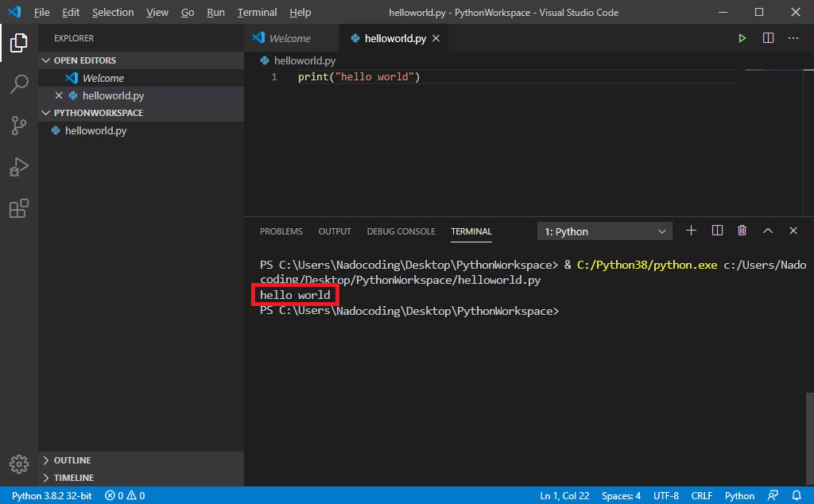Click C:/Python38/python.exe text in terminal

point(647,265)
